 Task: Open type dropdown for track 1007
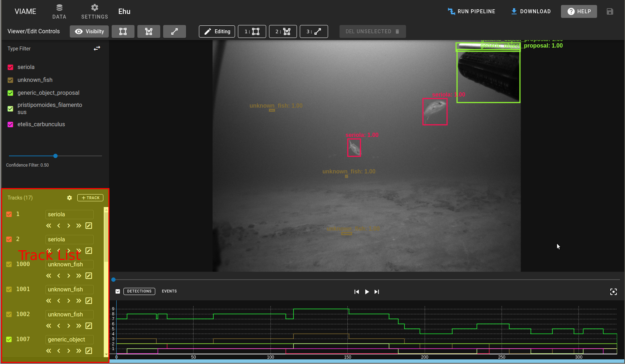pos(69,339)
